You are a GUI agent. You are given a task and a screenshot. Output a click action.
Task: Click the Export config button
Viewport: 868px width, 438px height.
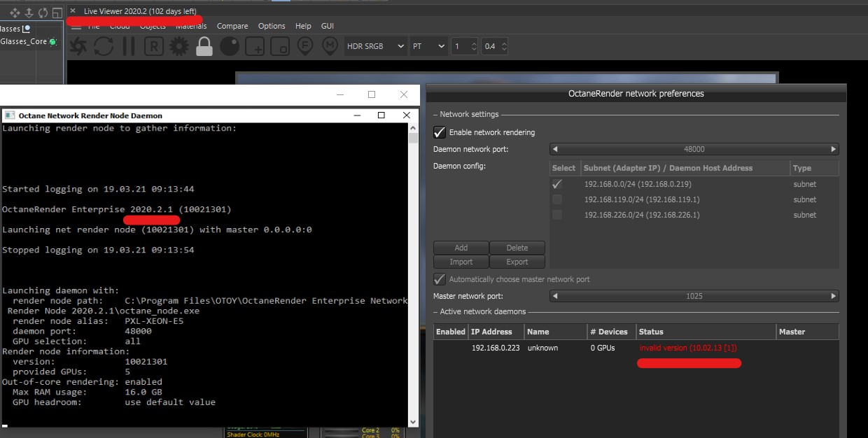[x=517, y=262]
